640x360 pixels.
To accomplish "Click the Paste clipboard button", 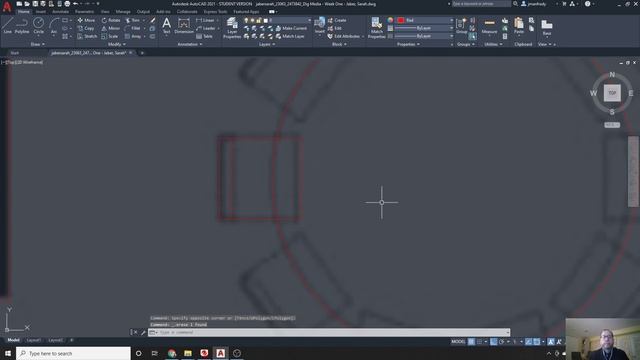I will click(519, 25).
